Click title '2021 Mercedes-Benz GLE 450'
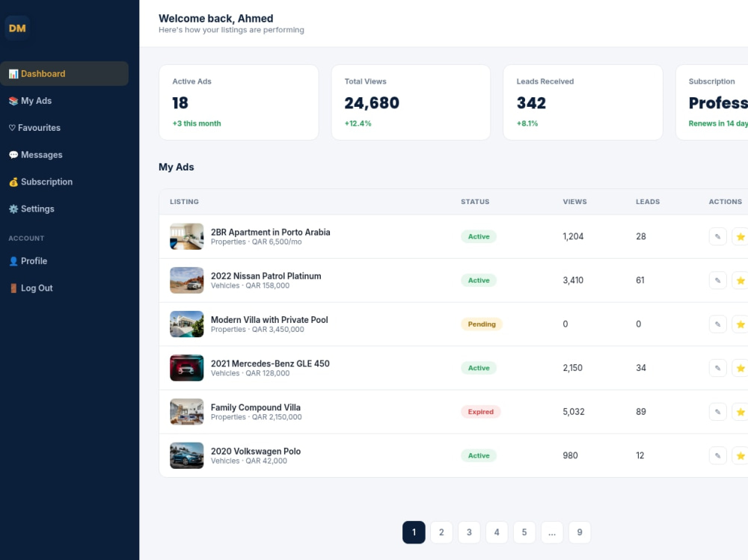Viewport: 748px width, 560px height. click(270, 363)
